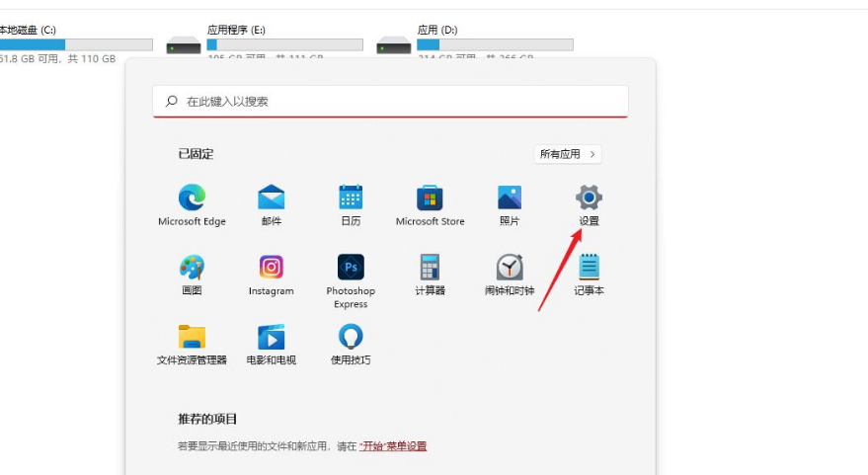Expand 所有应用 (All apps) list

pos(568,154)
